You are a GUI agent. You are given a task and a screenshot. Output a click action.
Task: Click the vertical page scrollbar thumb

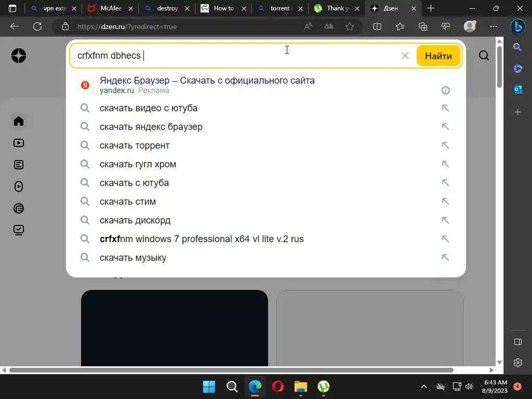point(499,67)
